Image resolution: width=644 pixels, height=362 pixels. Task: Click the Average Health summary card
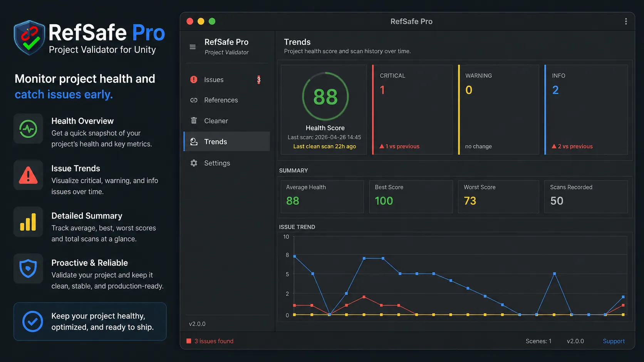322,197
